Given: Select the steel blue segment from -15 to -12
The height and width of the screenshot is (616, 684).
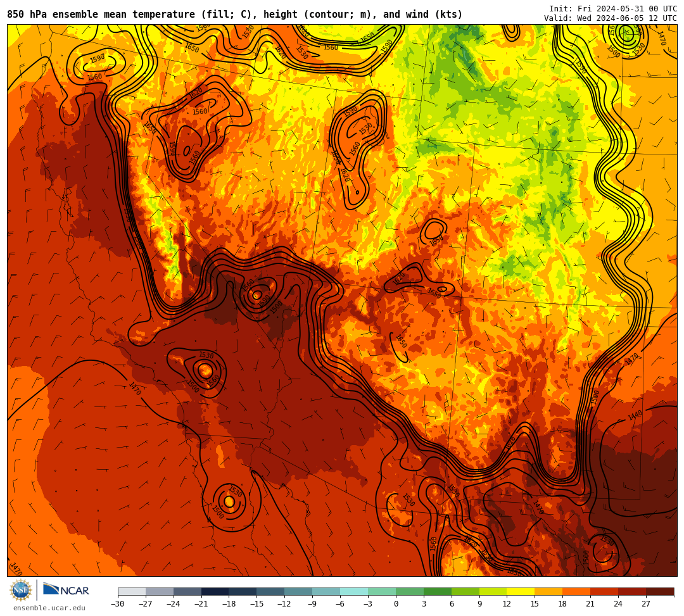Looking at the screenshot, I should click(271, 591).
